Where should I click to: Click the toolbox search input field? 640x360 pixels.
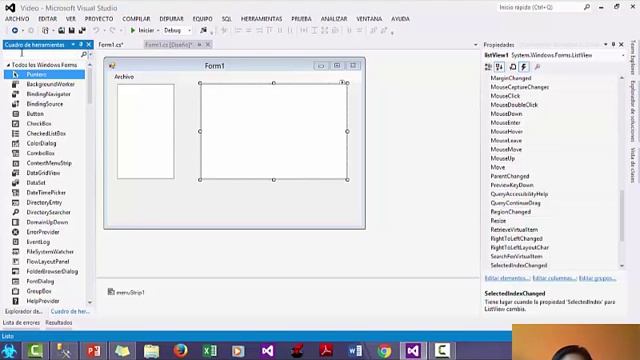[x=42, y=54]
